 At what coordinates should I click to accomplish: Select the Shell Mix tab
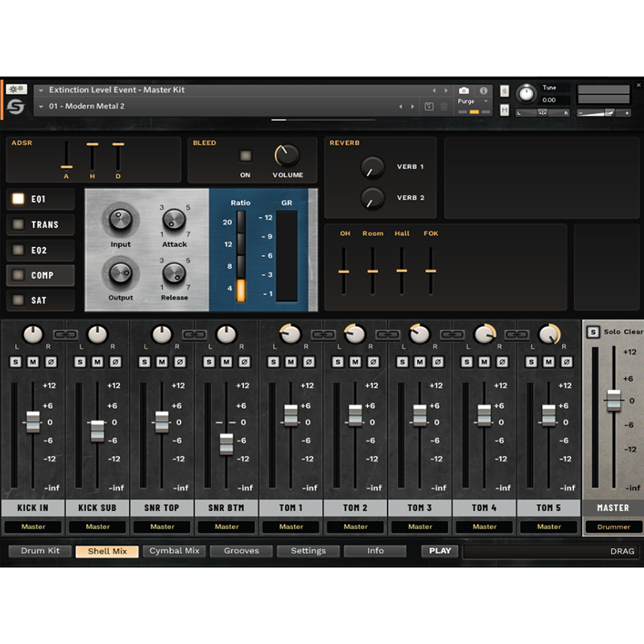coord(107,551)
